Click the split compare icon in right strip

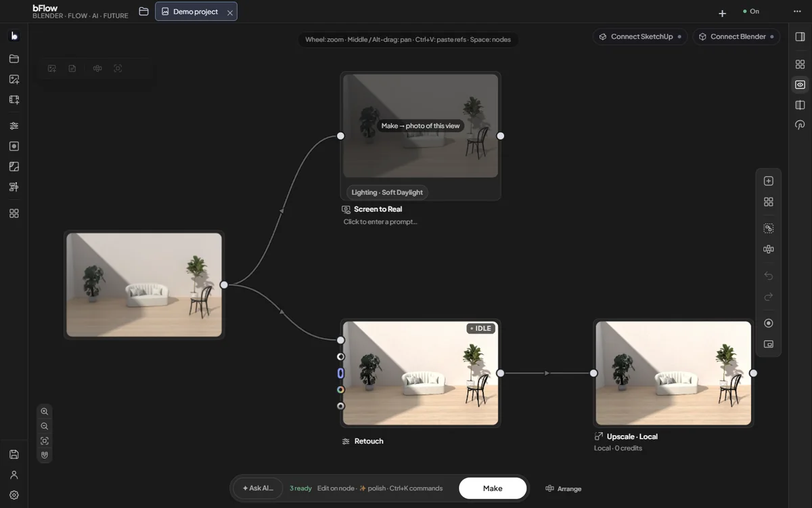[x=800, y=105]
